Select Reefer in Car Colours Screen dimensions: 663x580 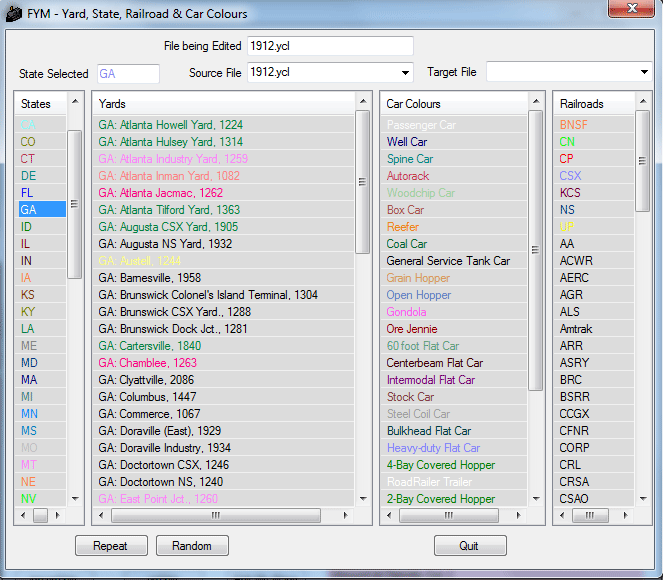[454, 227]
